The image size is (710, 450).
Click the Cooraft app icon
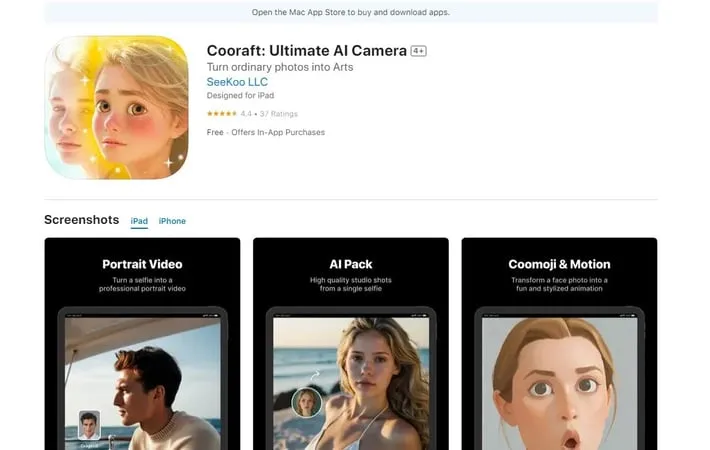[116, 107]
